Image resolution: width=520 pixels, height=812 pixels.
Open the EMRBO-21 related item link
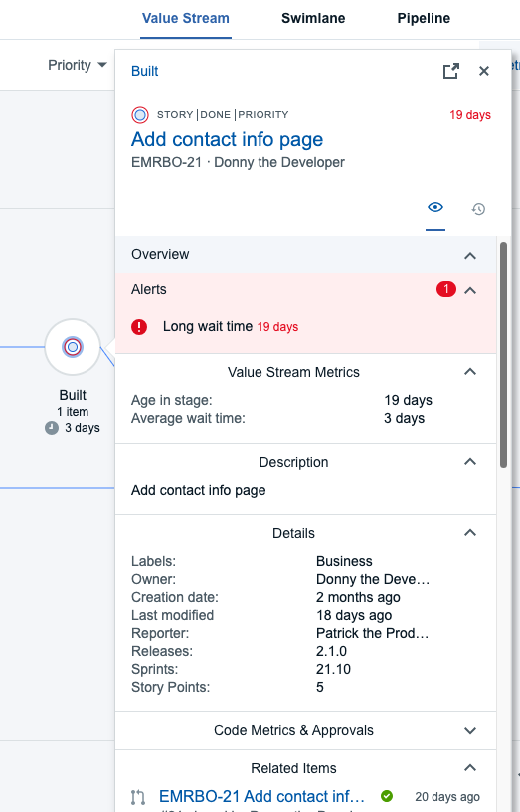pos(261,796)
